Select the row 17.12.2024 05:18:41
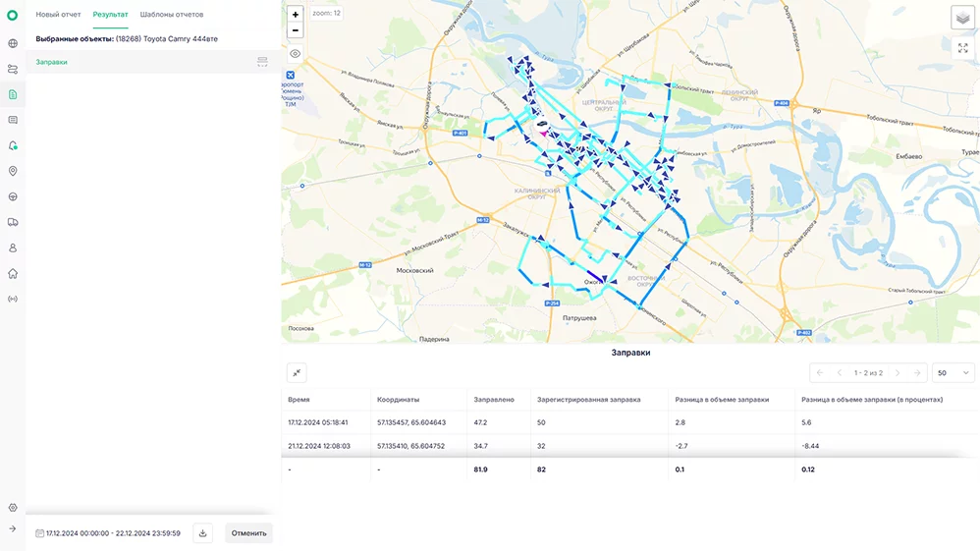980x551 pixels. click(630, 422)
